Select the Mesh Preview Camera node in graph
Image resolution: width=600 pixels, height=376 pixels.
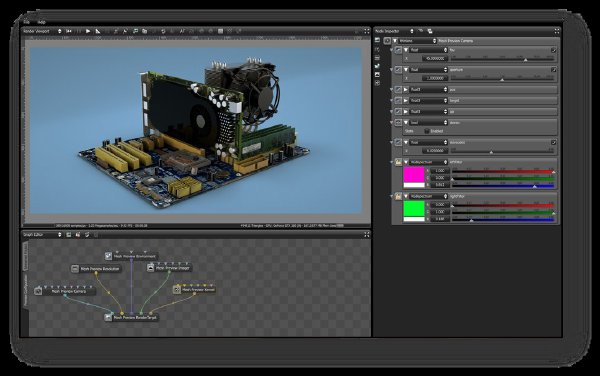(65, 291)
